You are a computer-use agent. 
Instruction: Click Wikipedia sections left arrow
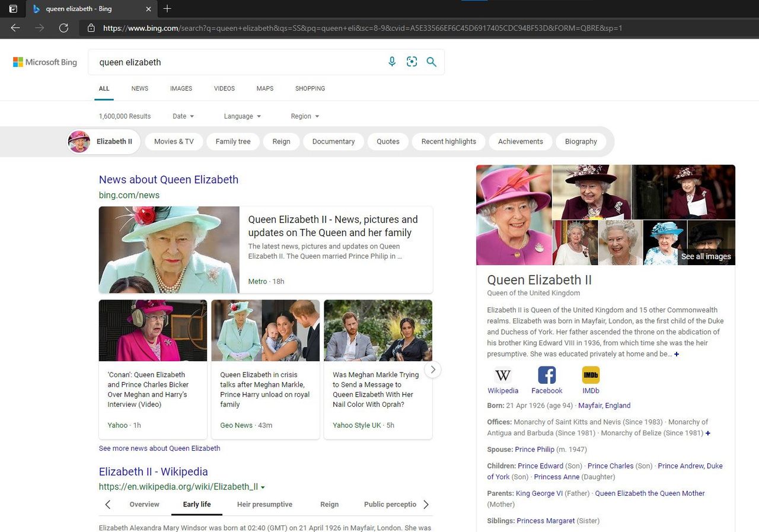[x=107, y=505]
